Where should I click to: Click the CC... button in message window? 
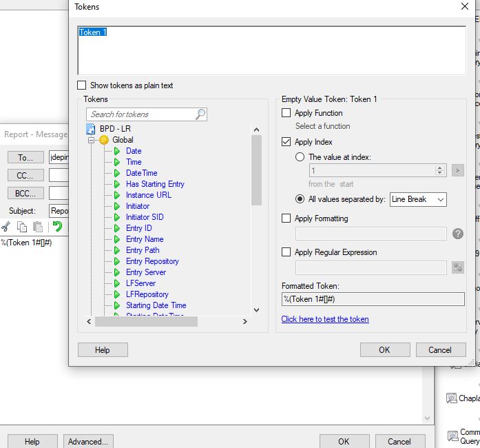[25, 176]
